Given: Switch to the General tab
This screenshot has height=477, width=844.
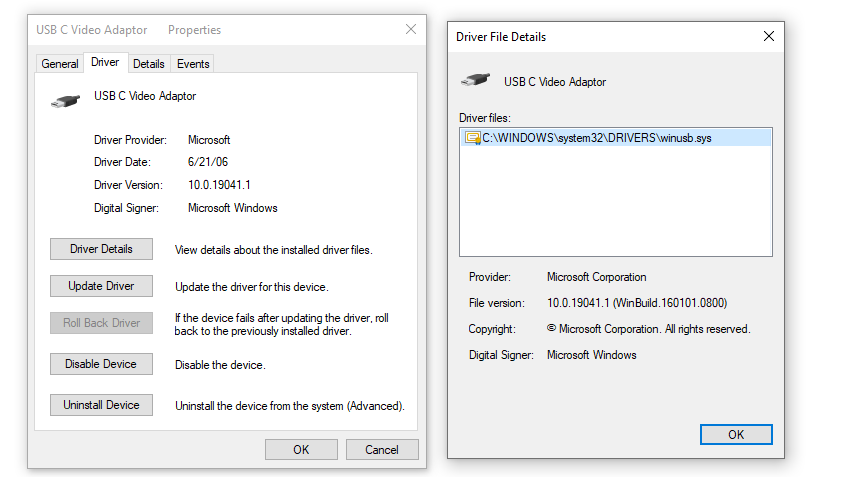Looking at the screenshot, I should coord(60,64).
